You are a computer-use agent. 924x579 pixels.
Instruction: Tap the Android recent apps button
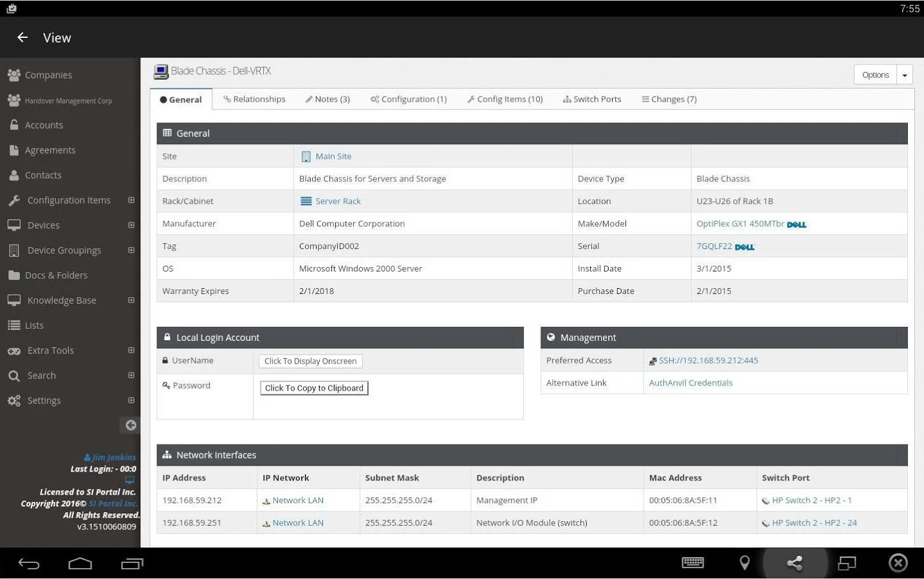tap(132, 564)
